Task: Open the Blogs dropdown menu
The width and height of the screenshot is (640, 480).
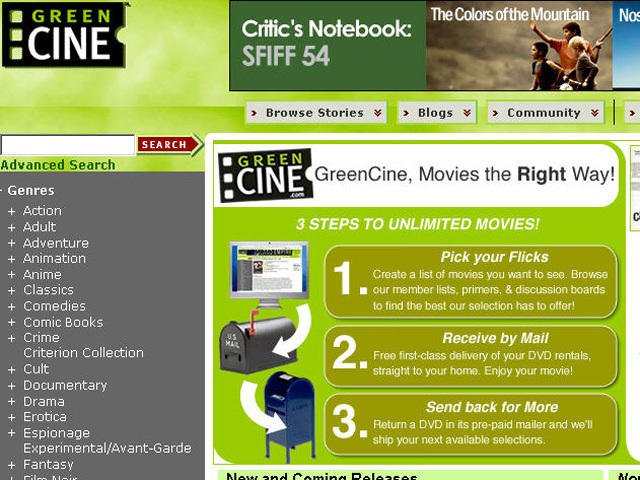Action: coord(437,113)
